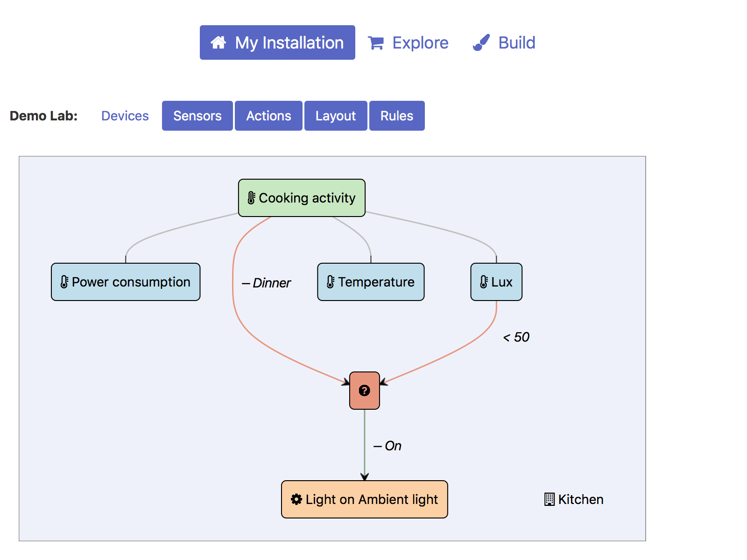This screenshot has height=560, width=747.
Task: Click the question mark rule node
Action: (365, 391)
